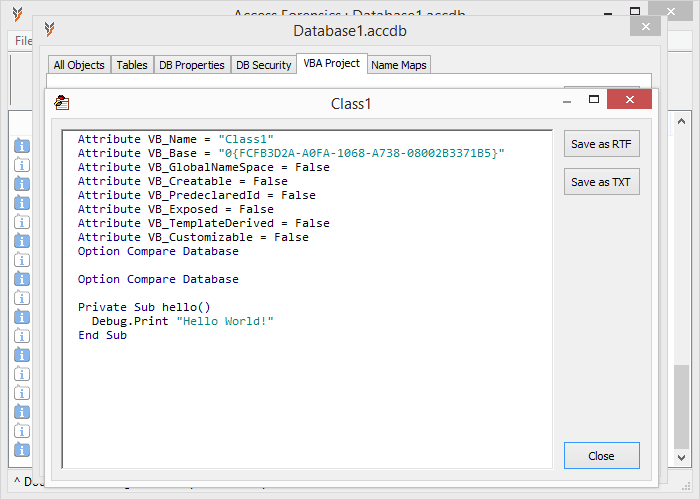The width and height of the screenshot is (700, 500).
Task: Save the code as TXT
Action: pyautogui.click(x=601, y=182)
